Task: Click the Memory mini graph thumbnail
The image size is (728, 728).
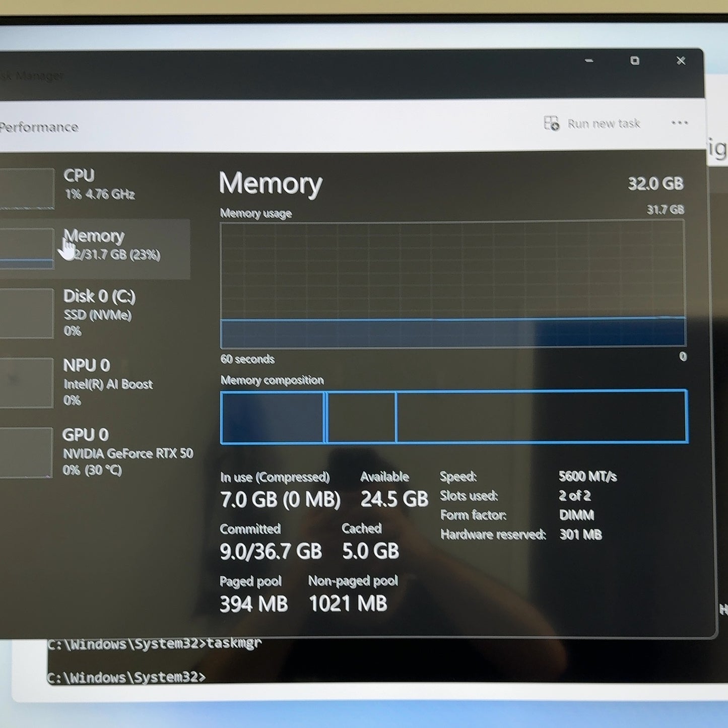Action: [x=27, y=249]
